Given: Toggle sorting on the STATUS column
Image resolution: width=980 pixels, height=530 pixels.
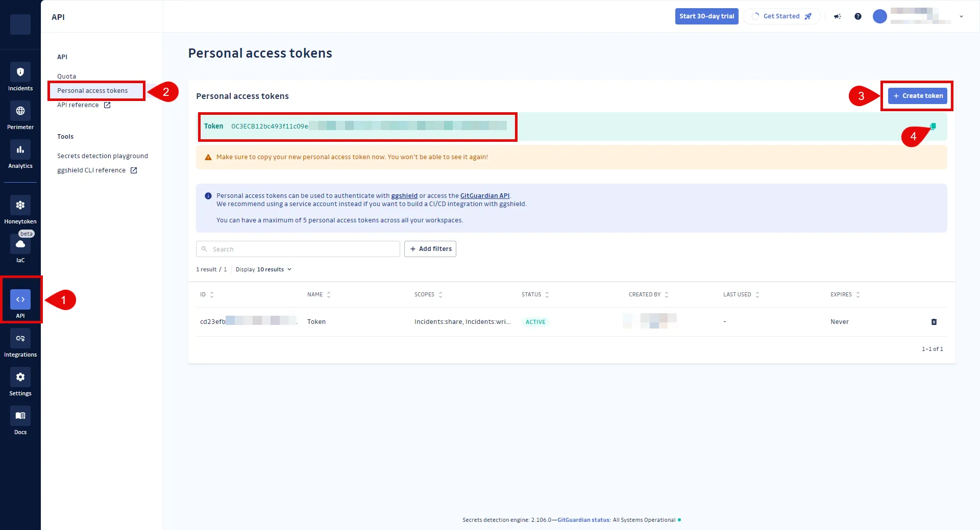Looking at the screenshot, I should click(546, 294).
